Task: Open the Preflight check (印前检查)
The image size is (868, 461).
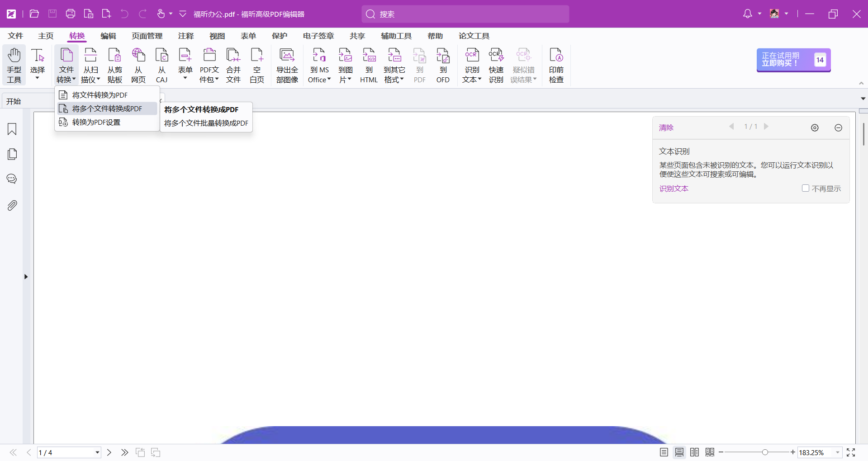Action: (x=556, y=66)
